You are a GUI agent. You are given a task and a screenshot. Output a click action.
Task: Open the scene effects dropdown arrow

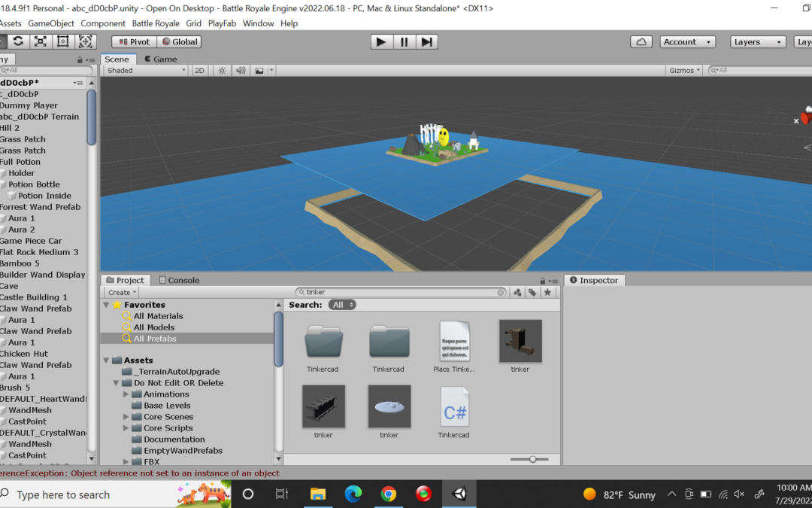click(271, 71)
